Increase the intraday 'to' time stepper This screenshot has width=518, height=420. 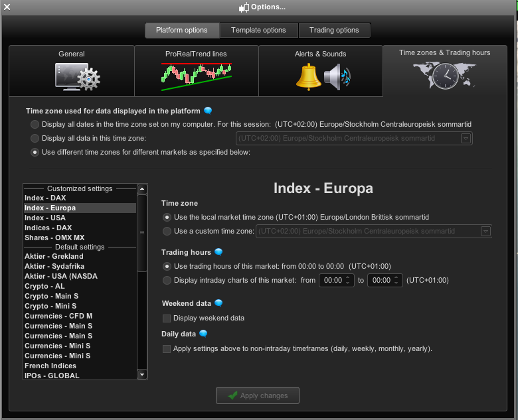(x=396, y=278)
